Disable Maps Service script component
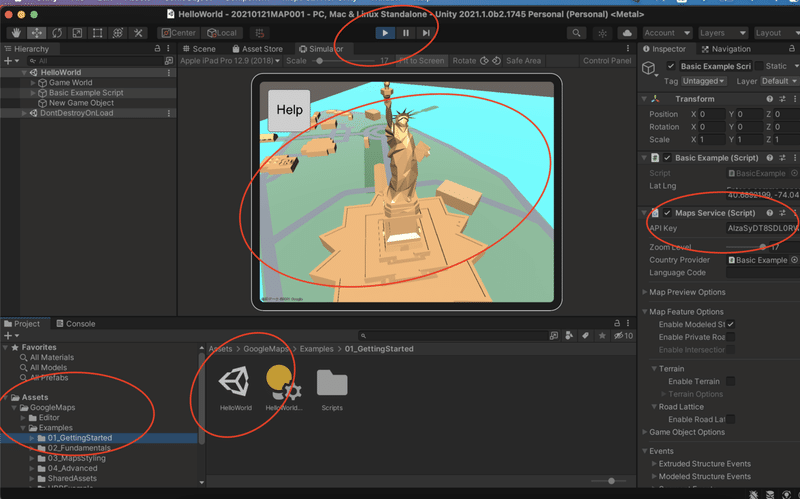Screen dimensions: 800x499 tap(667, 213)
